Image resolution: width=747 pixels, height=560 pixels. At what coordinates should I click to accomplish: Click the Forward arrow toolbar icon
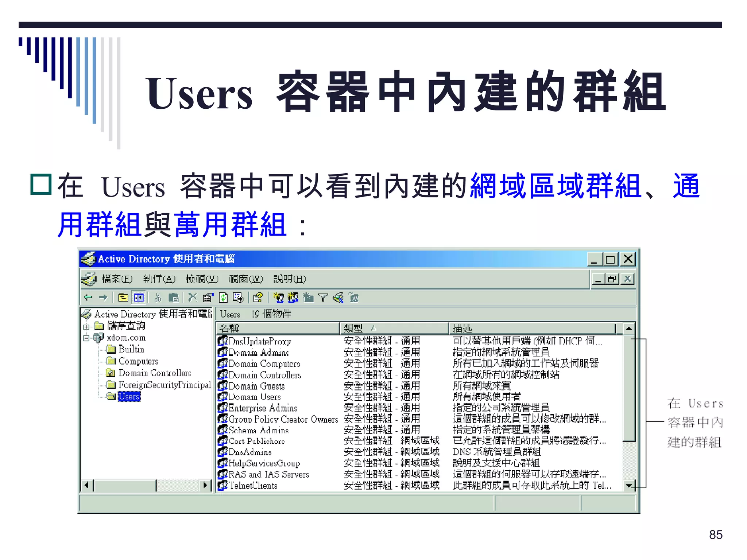(x=103, y=297)
